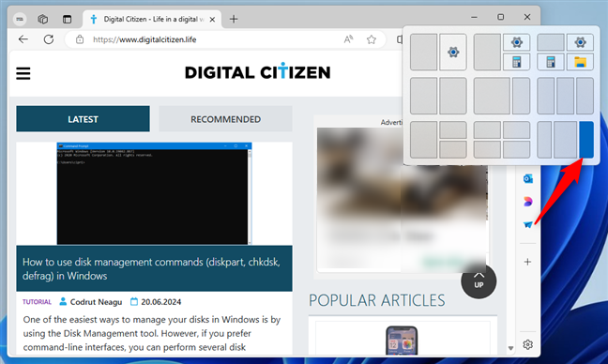Open the tab actions menu icon
608x364 pixels.
point(67,19)
